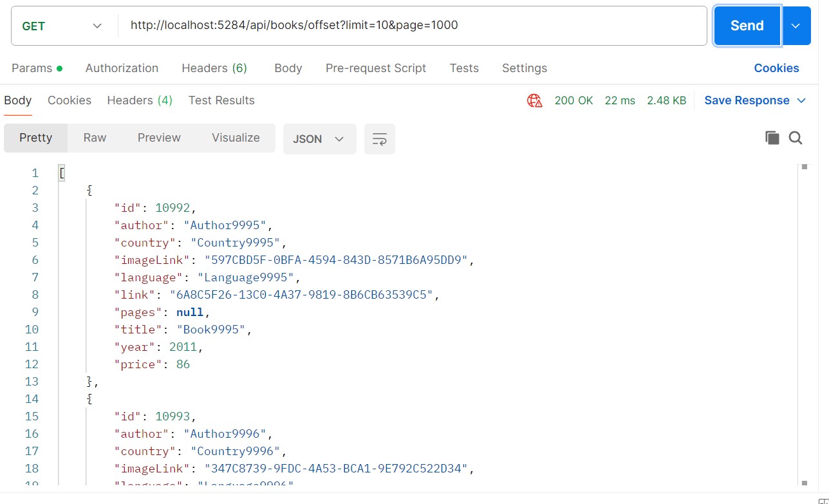Click link value starting 6A8C5F26

(x=301, y=295)
